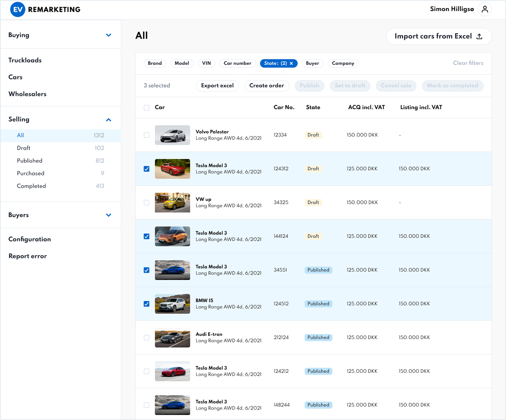Viewport: 506px width, 420px height.
Task: Open Truckloads in the sidebar
Action: point(25,60)
